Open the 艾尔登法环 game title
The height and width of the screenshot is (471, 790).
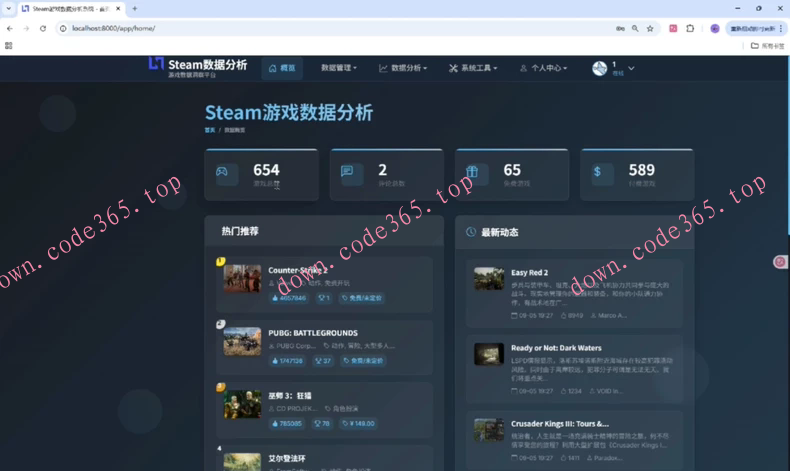tap(287, 458)
